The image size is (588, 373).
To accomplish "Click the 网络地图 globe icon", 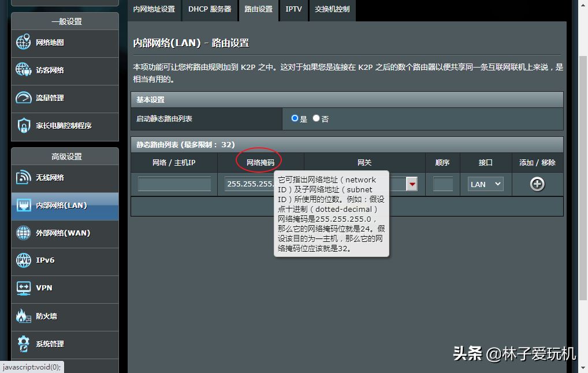I will pyautogui.click(x=24, y=42).
